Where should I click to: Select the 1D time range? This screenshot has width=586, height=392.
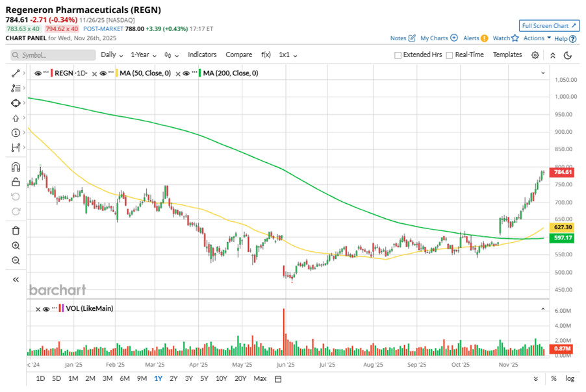pyautogui.click(x=40, y=378)
